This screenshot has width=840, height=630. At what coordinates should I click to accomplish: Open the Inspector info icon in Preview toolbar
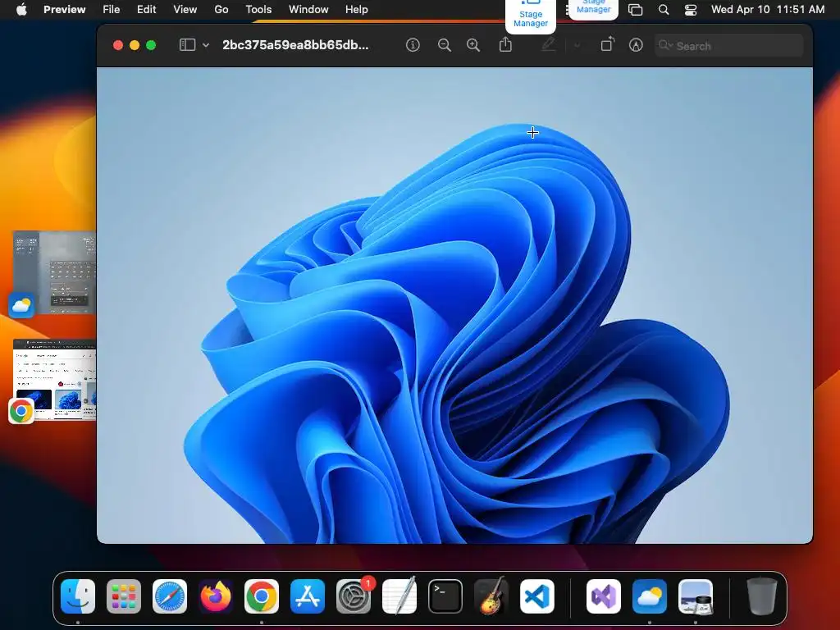[413, 45]
